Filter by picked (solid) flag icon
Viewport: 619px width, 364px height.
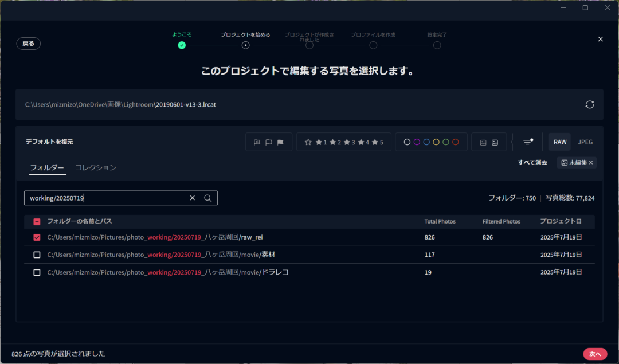point(281,142)
